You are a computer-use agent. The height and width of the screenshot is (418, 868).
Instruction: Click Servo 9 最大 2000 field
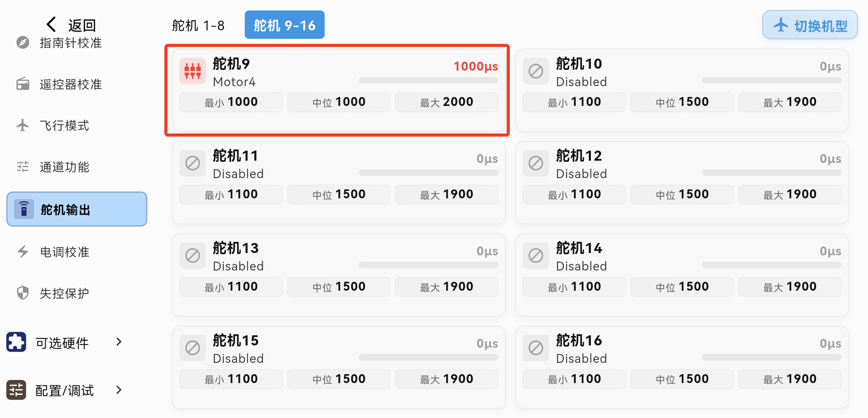pos(446,102)
